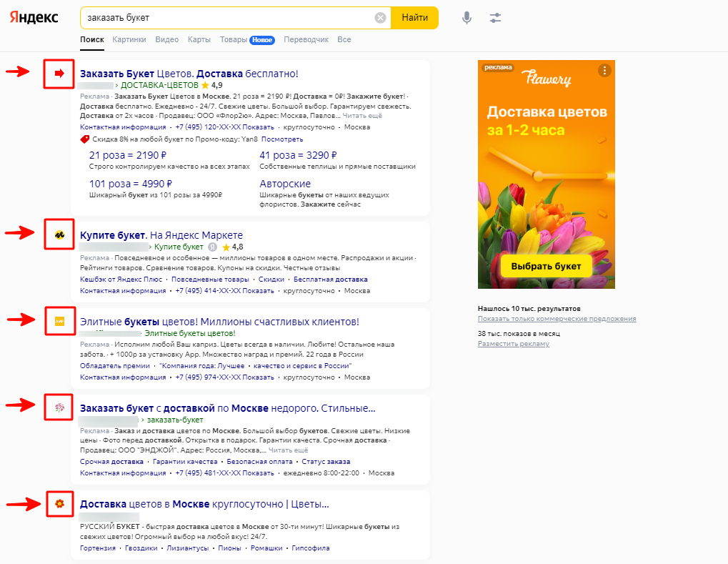This screenshot has height=564, width=728.
Task: Click the pink bouquet favicon of fourth result
Action: point(59,407)
